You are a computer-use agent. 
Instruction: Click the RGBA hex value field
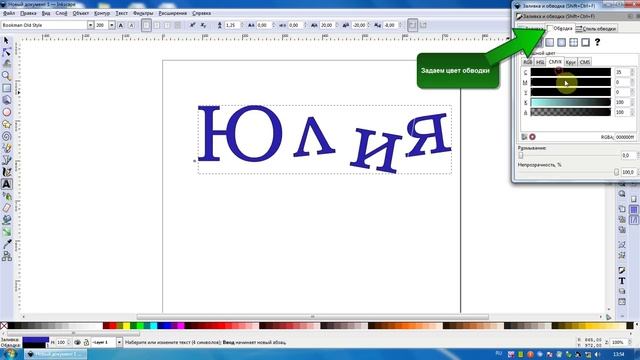(x=624, y=137)
